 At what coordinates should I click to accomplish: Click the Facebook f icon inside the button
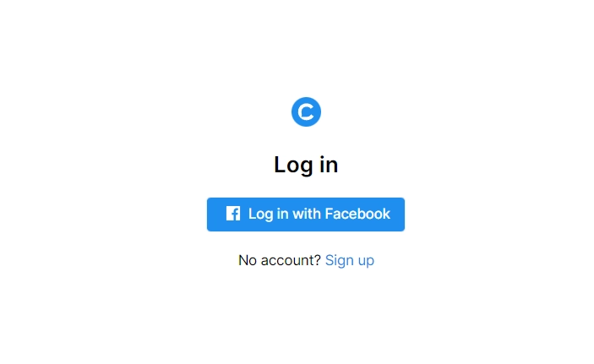[233, 214]
